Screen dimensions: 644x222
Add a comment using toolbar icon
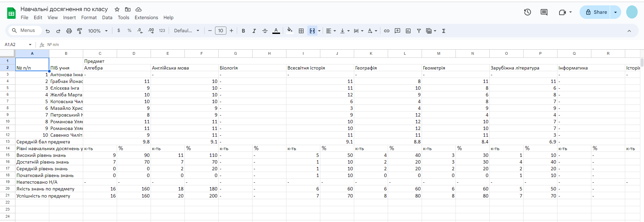[397, 31]
